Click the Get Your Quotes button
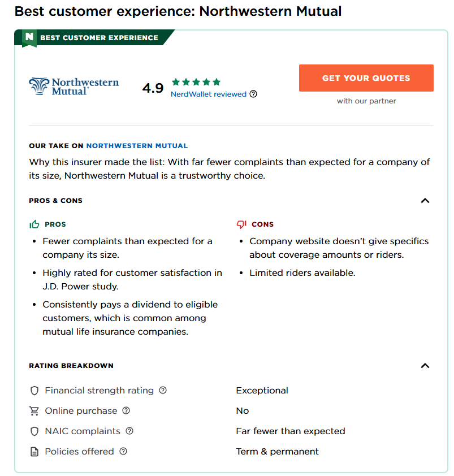454x476 pixels. (366, 78)
